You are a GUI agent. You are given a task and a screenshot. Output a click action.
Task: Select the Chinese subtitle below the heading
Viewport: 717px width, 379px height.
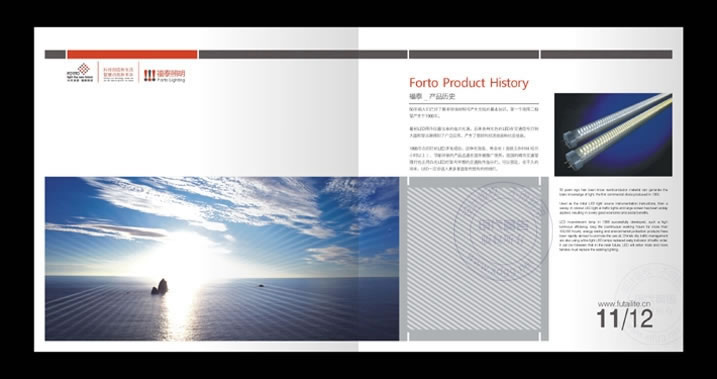coord(432,97)
